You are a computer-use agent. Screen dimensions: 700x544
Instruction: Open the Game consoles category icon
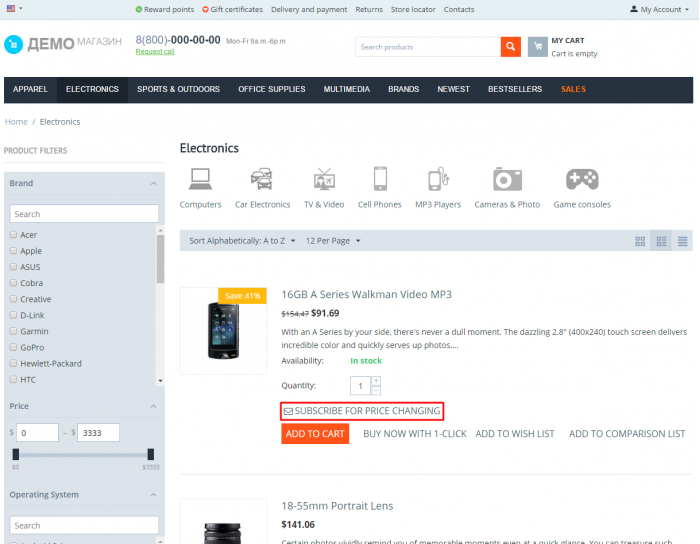tap(582, 179)
